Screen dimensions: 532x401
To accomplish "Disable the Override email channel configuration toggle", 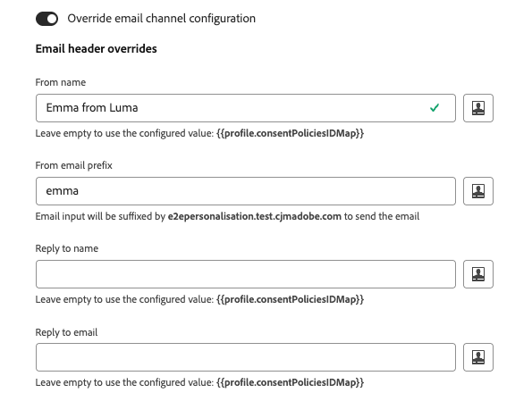I will (46, 19).
